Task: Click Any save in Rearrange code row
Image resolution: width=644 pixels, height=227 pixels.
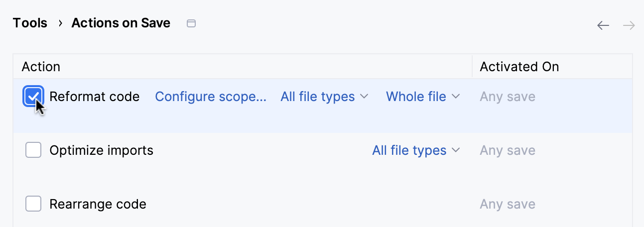Action: pos(508,204)
